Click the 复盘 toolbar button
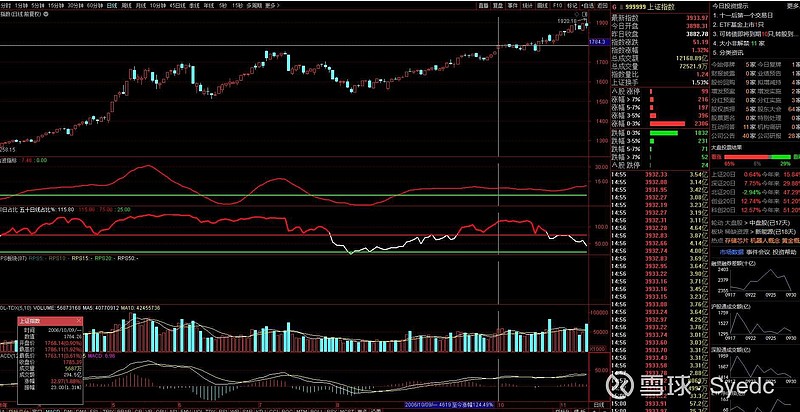 [498, 5]
